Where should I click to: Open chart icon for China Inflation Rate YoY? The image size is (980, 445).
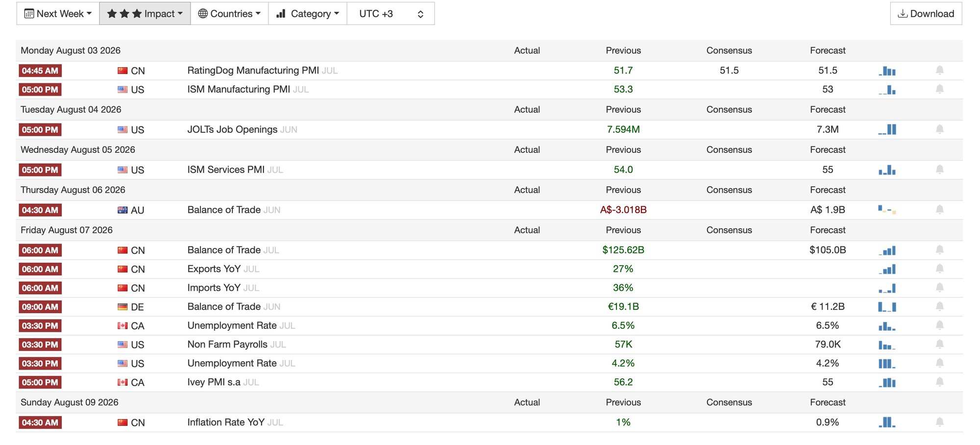pos(887,422)
